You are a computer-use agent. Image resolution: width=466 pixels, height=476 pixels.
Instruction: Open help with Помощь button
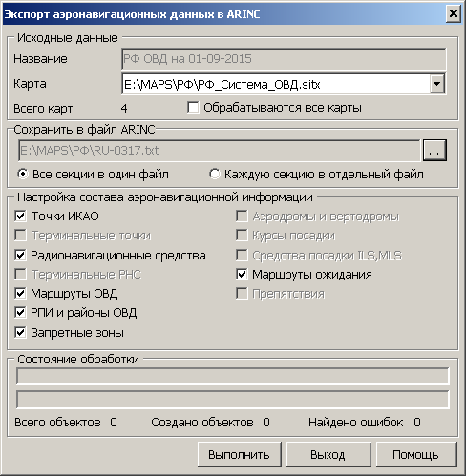point(416,454)
